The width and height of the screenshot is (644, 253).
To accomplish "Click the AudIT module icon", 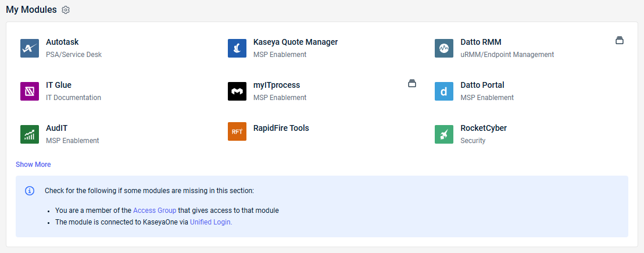I will [x=30, y=134].
